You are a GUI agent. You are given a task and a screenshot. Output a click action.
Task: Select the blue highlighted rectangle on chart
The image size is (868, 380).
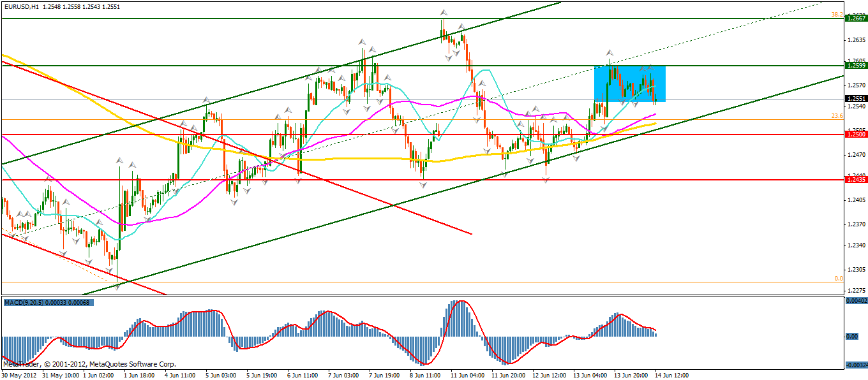click(630, 84)
